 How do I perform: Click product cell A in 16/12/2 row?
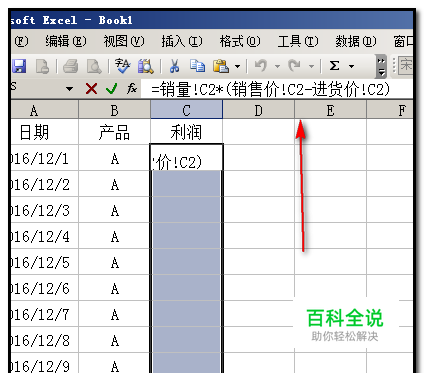click(x=114, y=184)
